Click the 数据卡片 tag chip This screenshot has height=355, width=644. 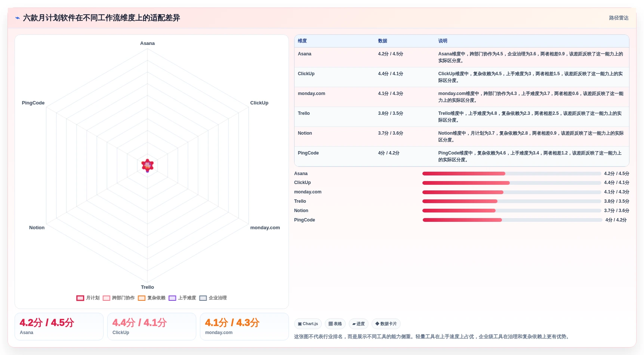click(386, 324)
